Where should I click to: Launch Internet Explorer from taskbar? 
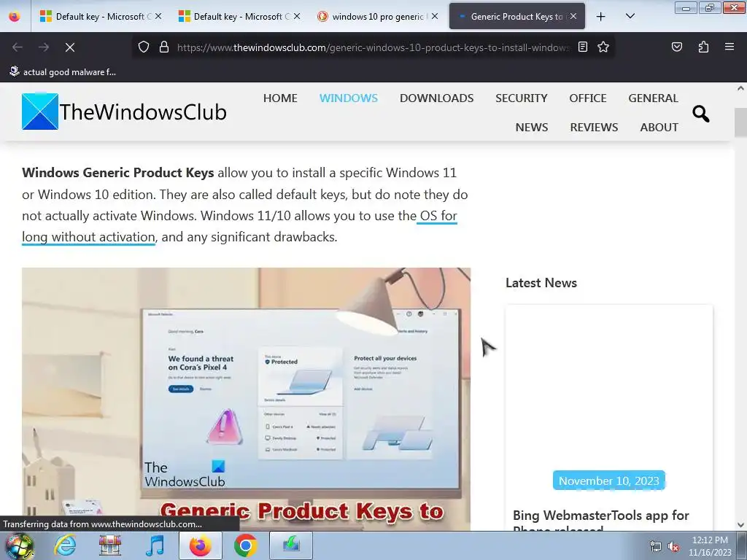click(65, 545)
